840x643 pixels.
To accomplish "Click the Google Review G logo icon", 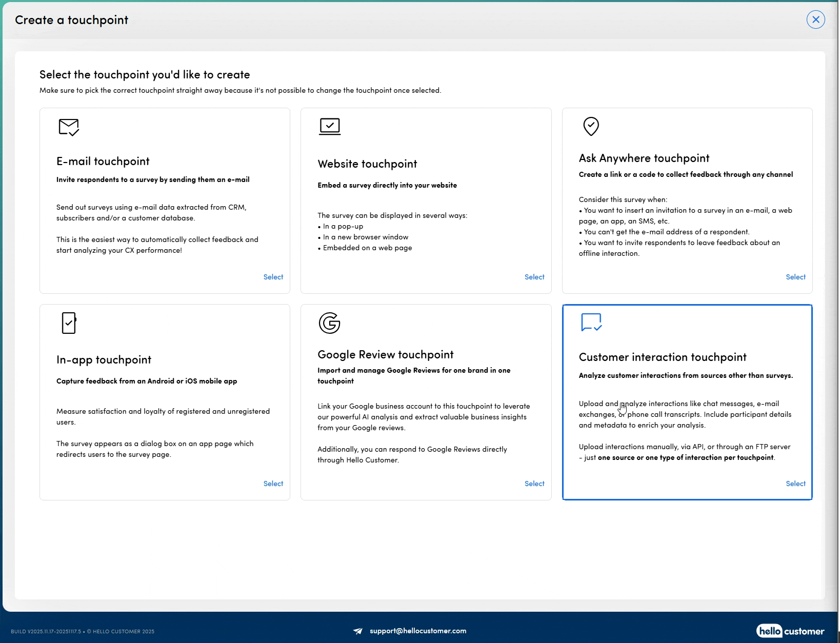I will pyautogui.click(x=329, y=323).
